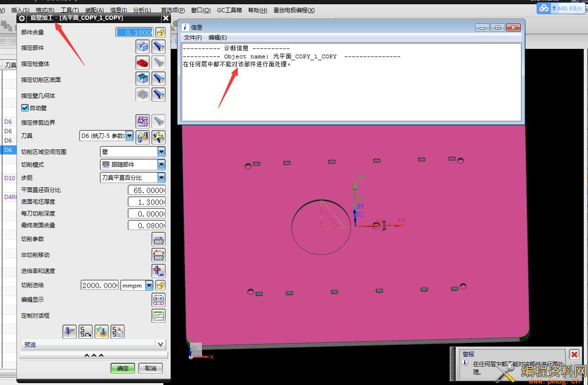588x385 pixels.
Task: Click the select icon for 指定修剪边界
Action: coord(143,121)
